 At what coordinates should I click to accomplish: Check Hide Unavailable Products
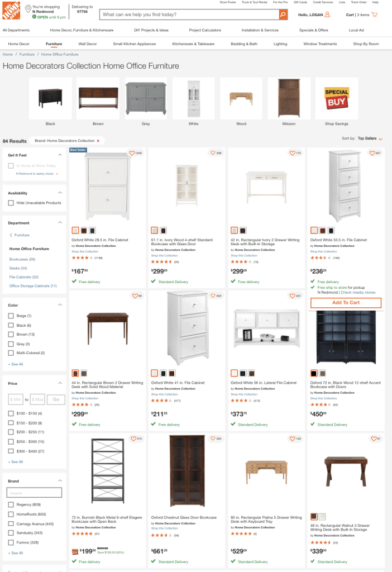point(11,203)
